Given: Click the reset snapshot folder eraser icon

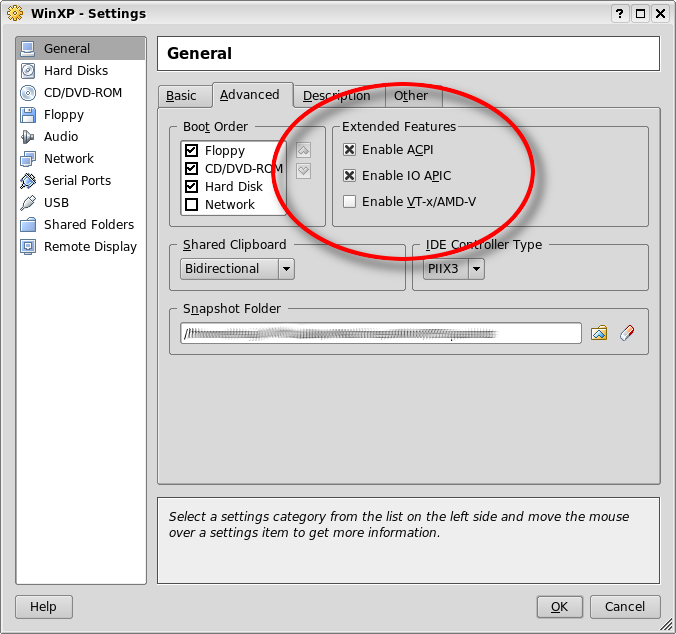Looking at the screenshot, I should (x=627, y=333).
